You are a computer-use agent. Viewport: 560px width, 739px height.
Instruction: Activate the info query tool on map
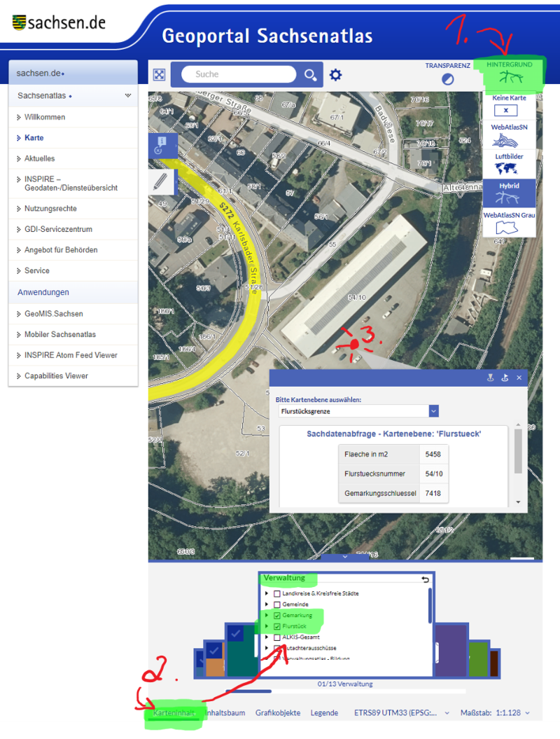[162, 145]
